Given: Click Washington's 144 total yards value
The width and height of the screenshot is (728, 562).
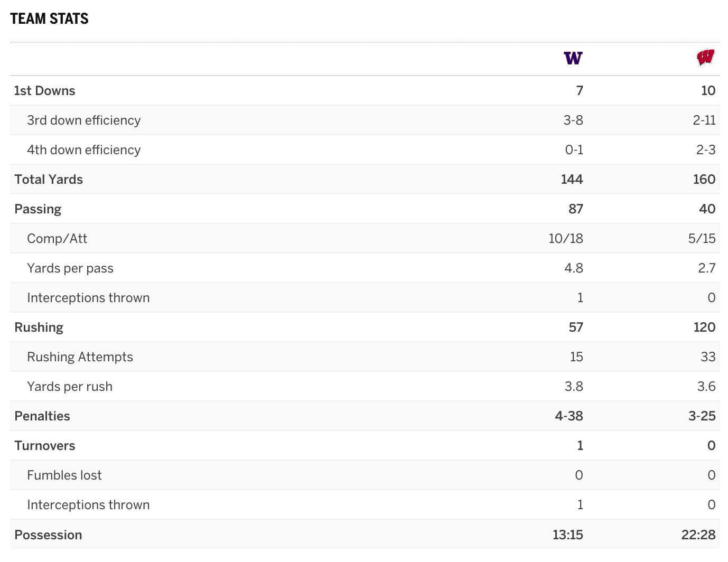Looking at the screenshot, I should [x=572, y=180].
